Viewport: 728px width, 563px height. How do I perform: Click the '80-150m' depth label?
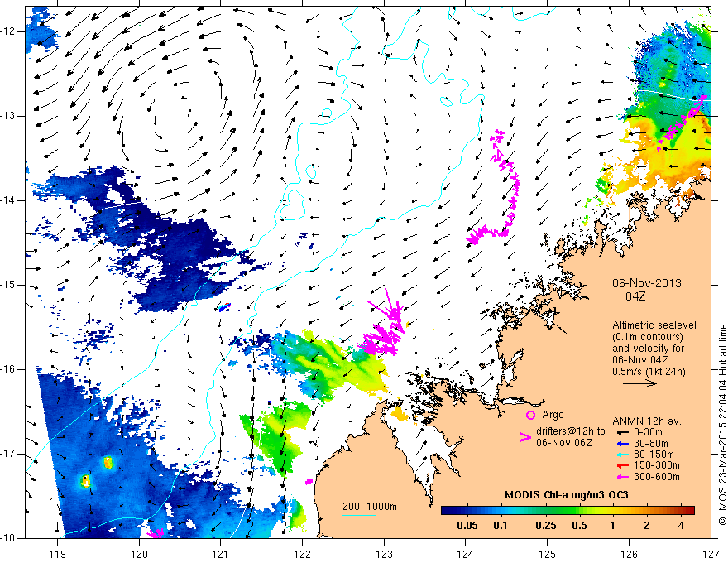pos(654,455)
